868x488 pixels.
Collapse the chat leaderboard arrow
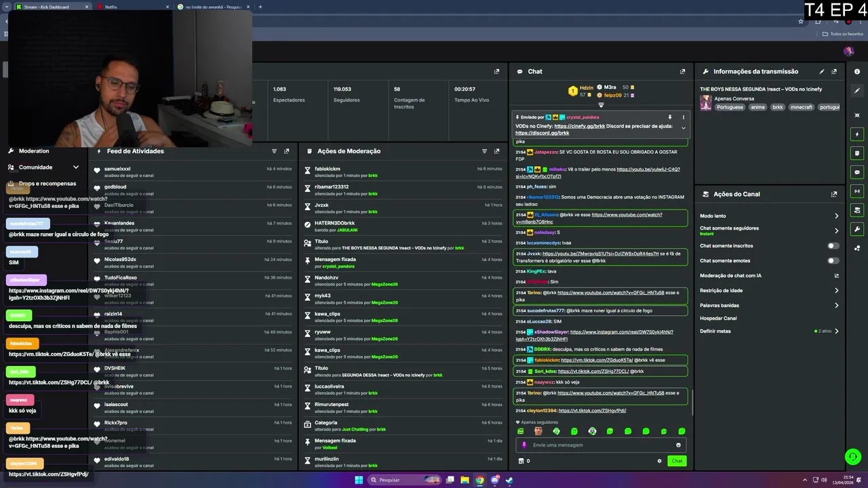point(601,105)
